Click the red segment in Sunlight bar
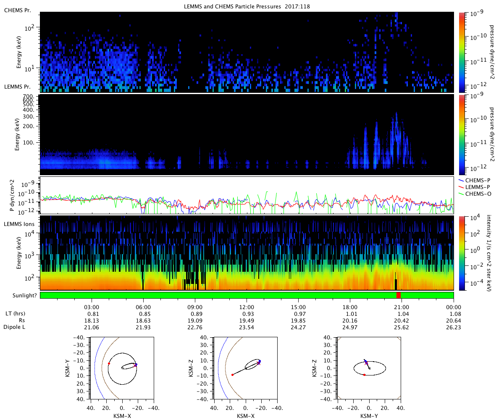The image size is (504, 420). click(399, 295)
